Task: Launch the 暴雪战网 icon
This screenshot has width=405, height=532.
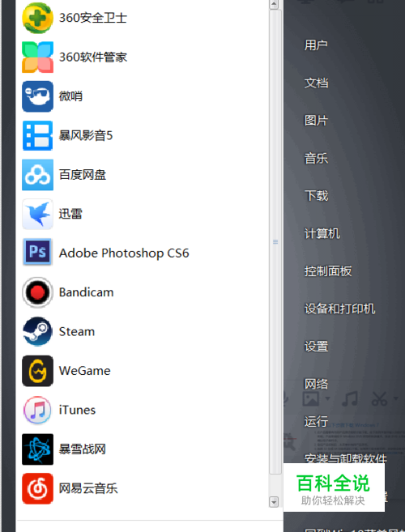Action: point(37,449)
